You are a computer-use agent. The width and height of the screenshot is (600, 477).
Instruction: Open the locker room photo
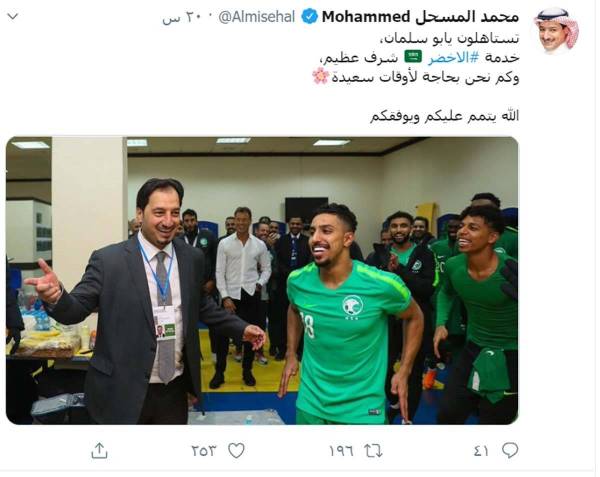(x=264, y=282)
